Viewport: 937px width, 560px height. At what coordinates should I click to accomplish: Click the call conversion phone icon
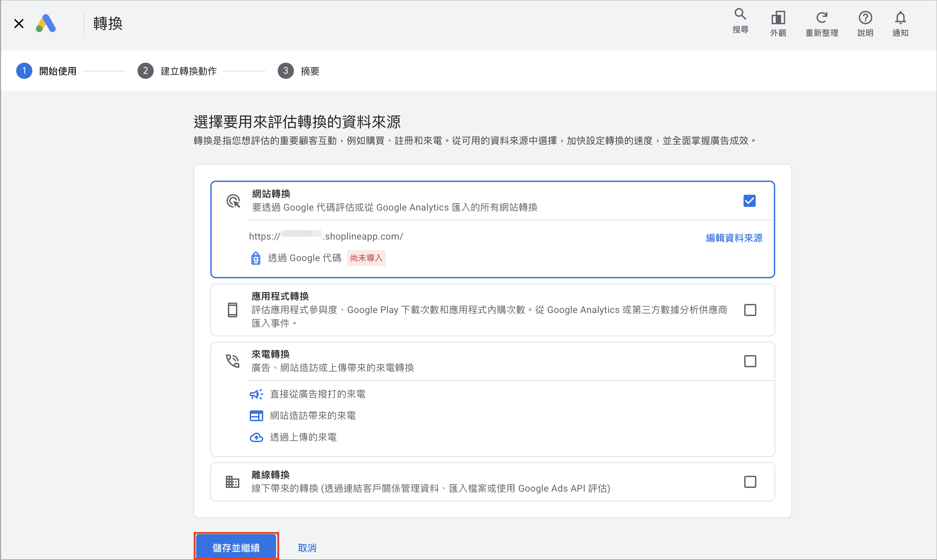(233, 361)
